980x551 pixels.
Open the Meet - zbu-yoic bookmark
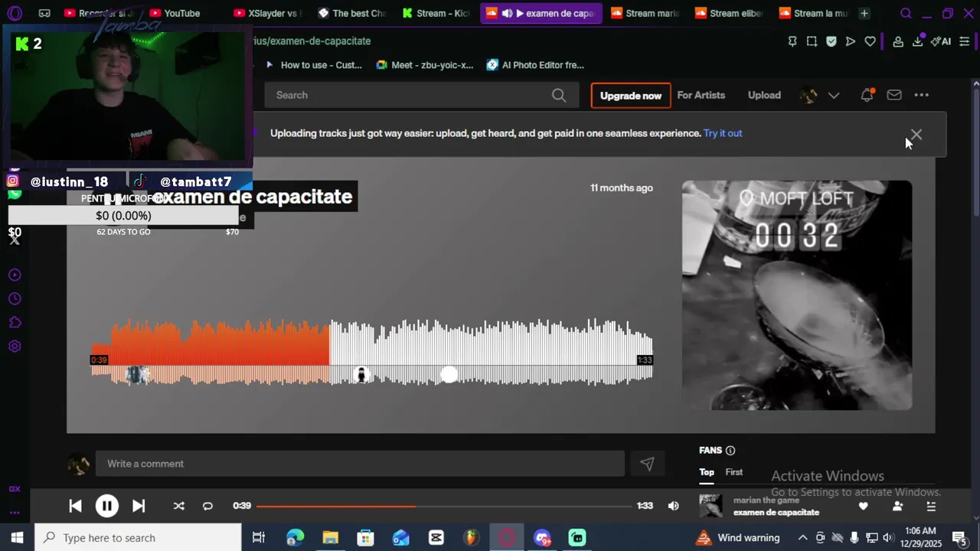425,65
